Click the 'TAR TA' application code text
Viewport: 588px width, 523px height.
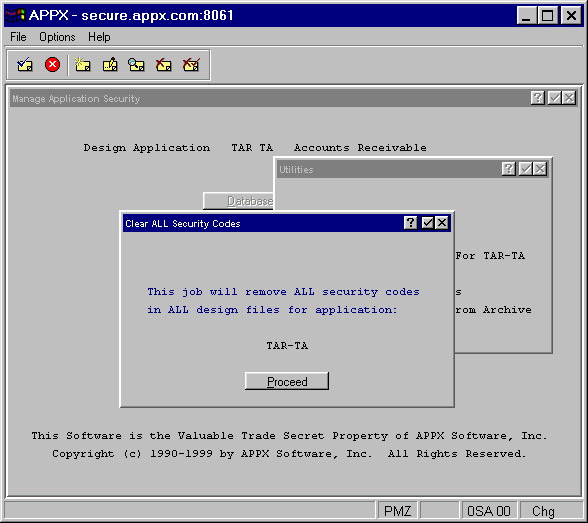[x=252, y=148]
